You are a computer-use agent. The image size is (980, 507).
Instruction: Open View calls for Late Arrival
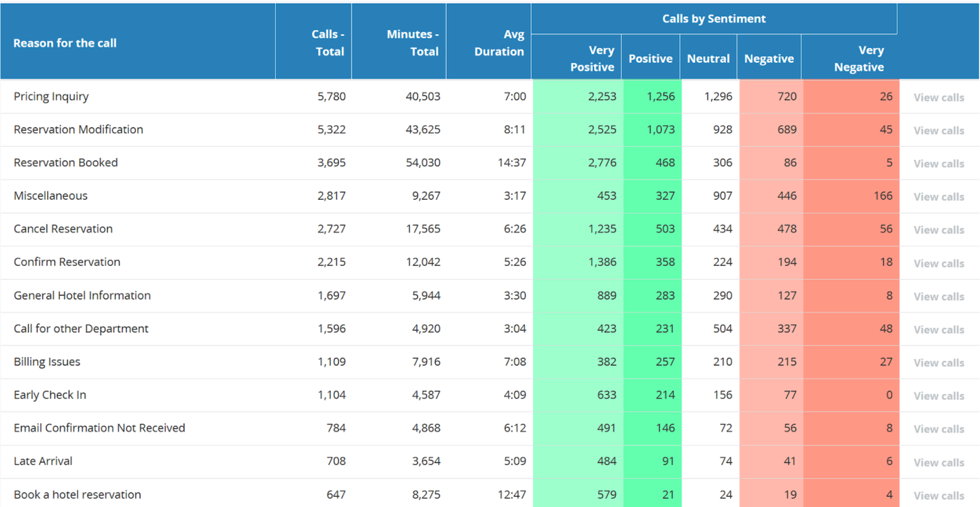(x=939, y=463)
